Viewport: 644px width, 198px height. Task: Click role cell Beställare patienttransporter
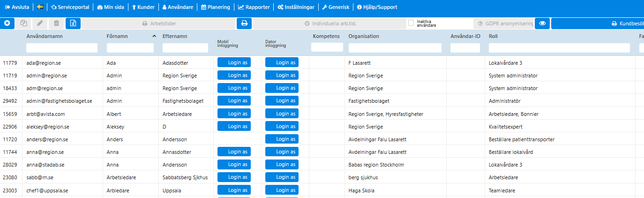click(x=522, y=139)
